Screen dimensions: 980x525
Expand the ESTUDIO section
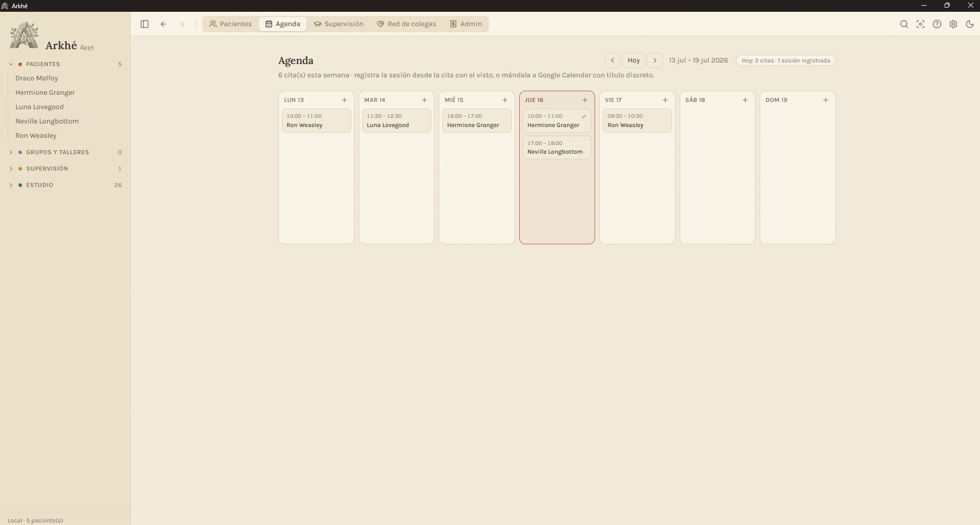(x=11, y=185)
